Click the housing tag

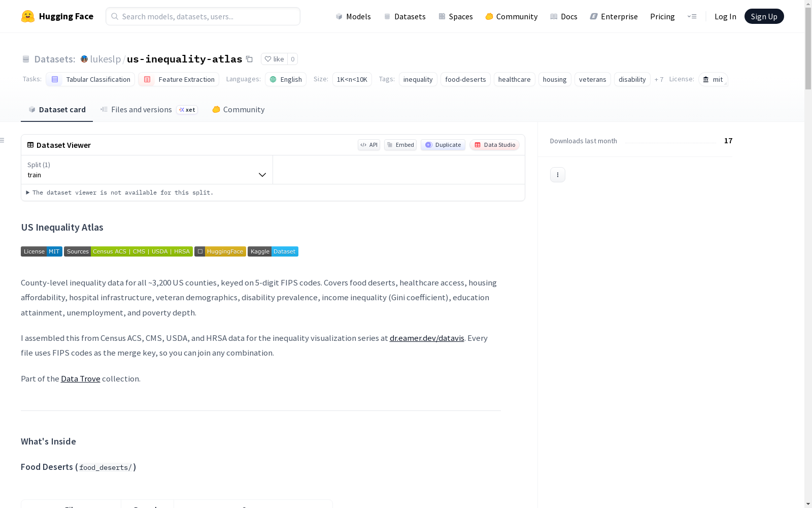(x=555, y=79)
